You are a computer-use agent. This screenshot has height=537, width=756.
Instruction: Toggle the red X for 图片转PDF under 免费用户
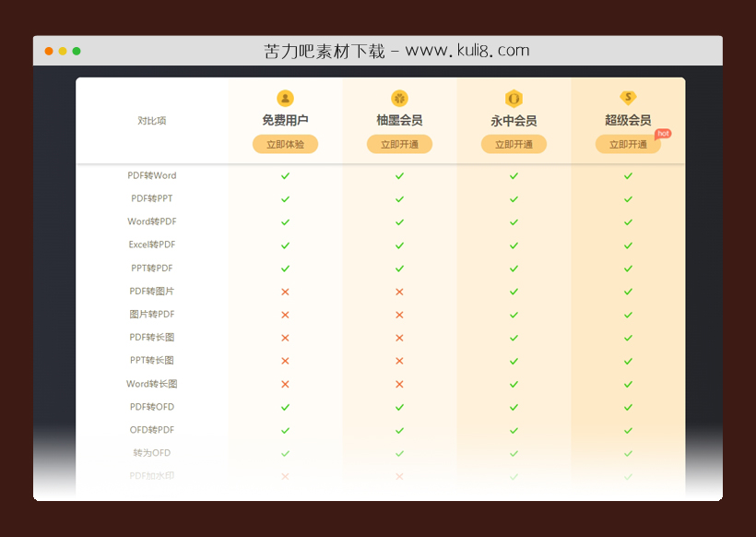pyautogui.click(x=285, y=315)
